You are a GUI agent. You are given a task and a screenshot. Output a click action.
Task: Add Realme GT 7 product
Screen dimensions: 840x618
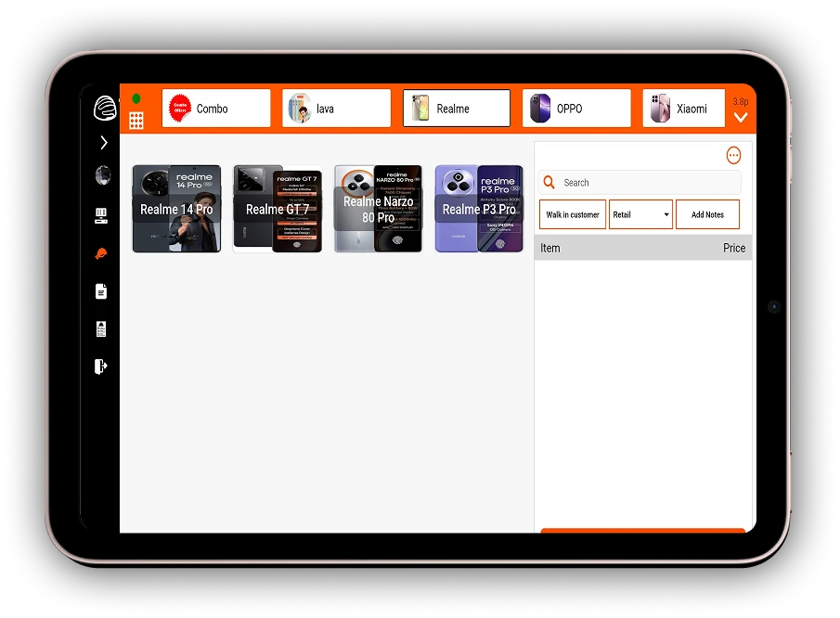pos(278,209)
